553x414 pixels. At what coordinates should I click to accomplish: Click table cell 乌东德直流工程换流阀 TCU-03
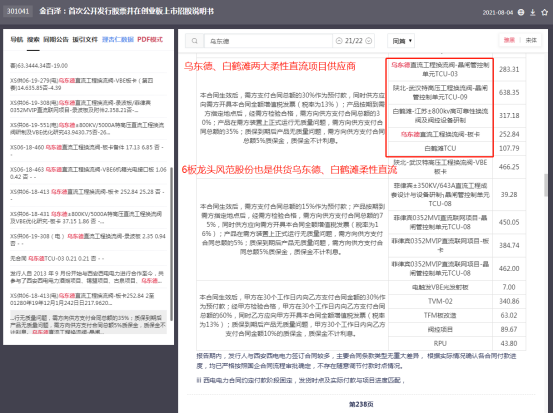click(440, 69)
